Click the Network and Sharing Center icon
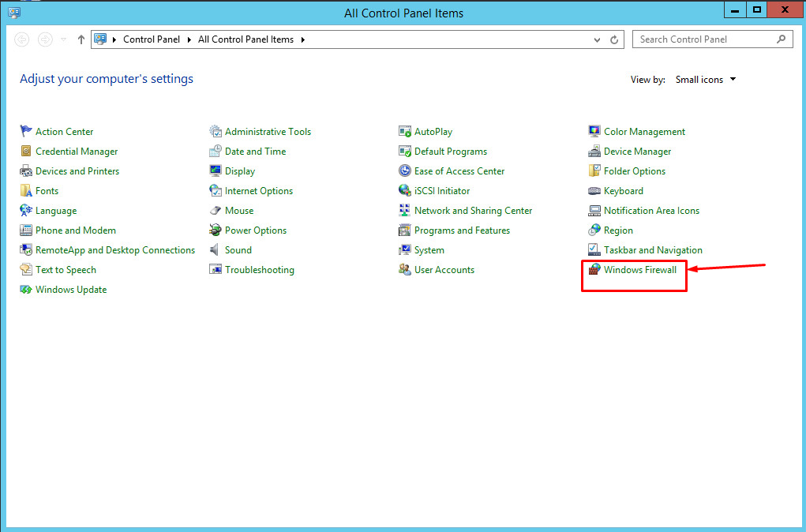The height and width of the screenshot is (532, 806). 405,210
